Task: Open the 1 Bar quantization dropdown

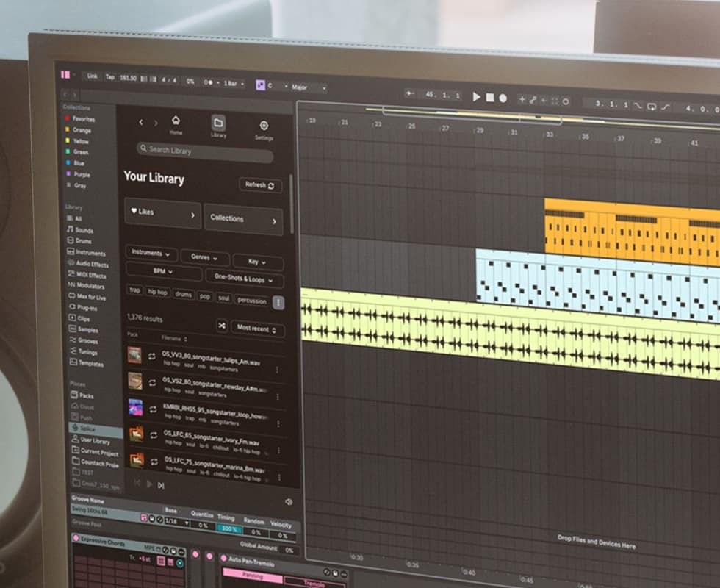Action: click(234, 84)
